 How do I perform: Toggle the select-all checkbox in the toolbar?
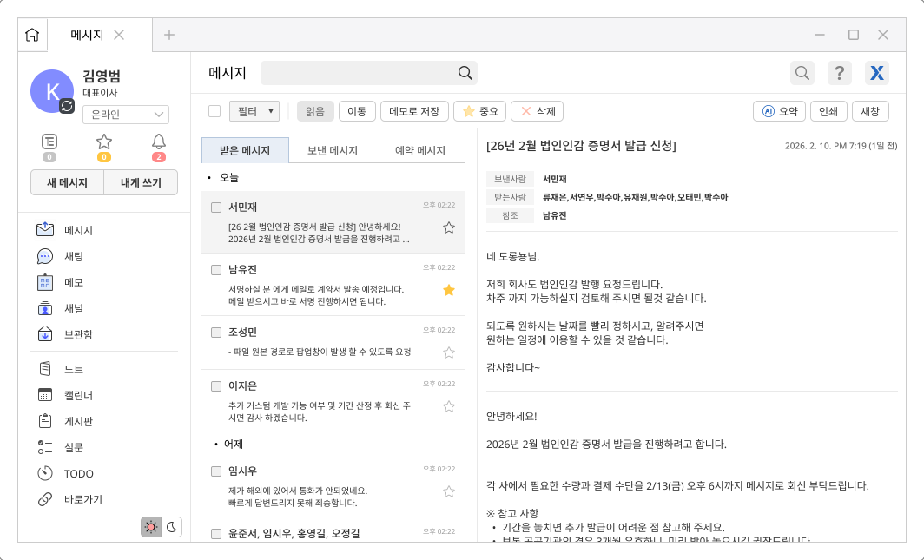[213, 111]
